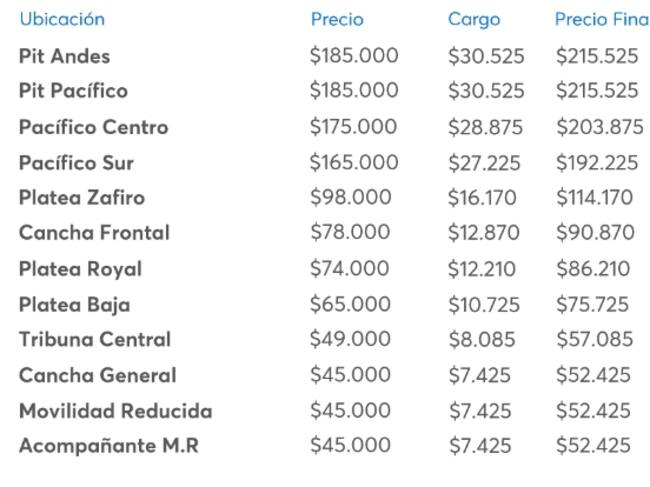
Task: Select the Cancha General row label
Action: (97, 375)
